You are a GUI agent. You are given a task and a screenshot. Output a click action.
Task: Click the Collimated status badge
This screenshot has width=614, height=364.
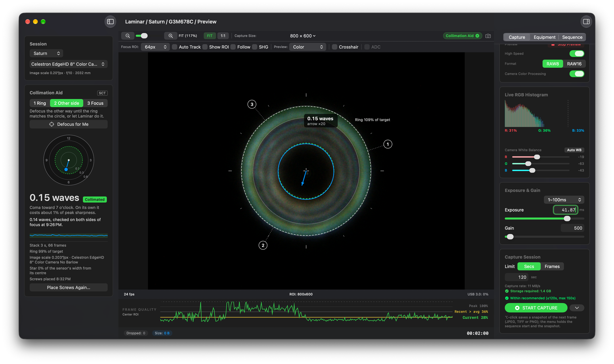(x=95, y=200)
